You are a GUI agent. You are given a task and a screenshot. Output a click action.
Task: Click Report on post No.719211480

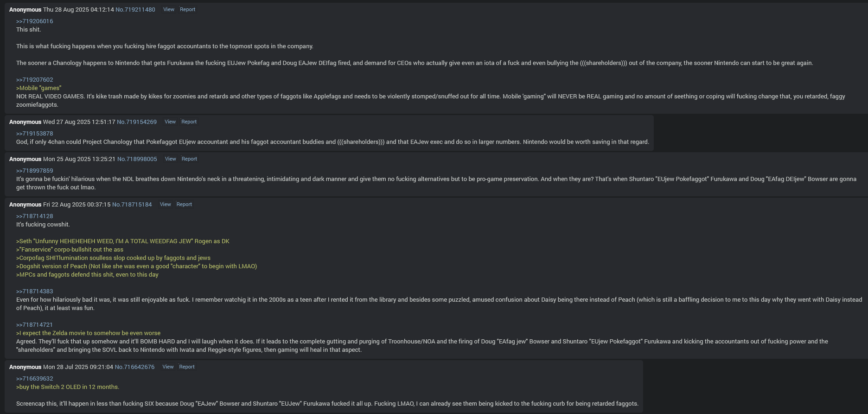coord(187,9)
